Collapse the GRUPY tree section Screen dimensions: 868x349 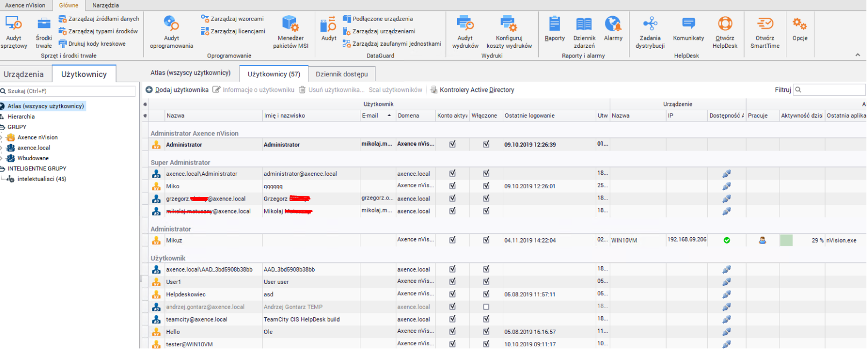point(2,127)
